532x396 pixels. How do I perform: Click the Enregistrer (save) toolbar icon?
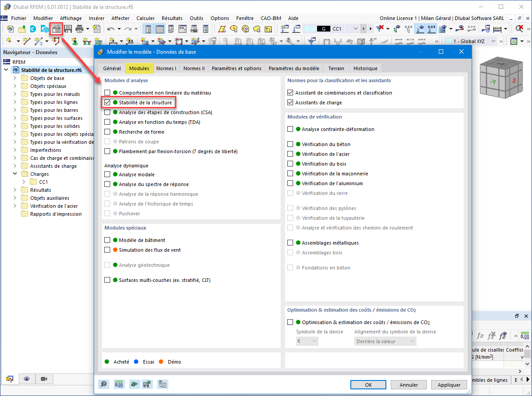[68, 28]
